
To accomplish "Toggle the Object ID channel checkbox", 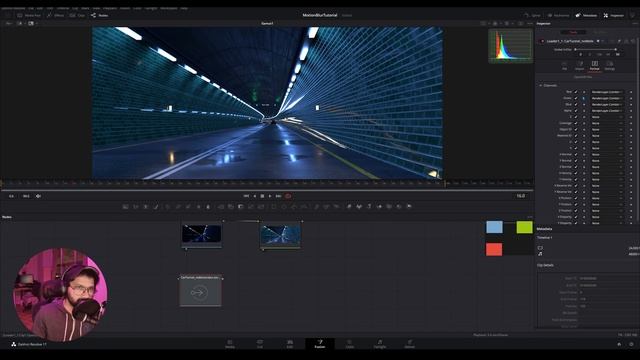I will tap(576, 129).
